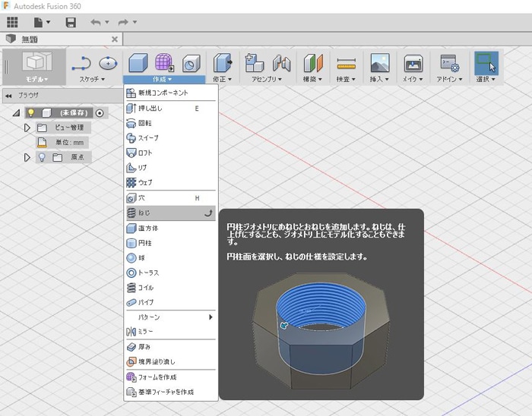Viewport: 532px width, 416px height.
Task: Choose スイープ sweep menu item
Action: click(x=171, y=138)
